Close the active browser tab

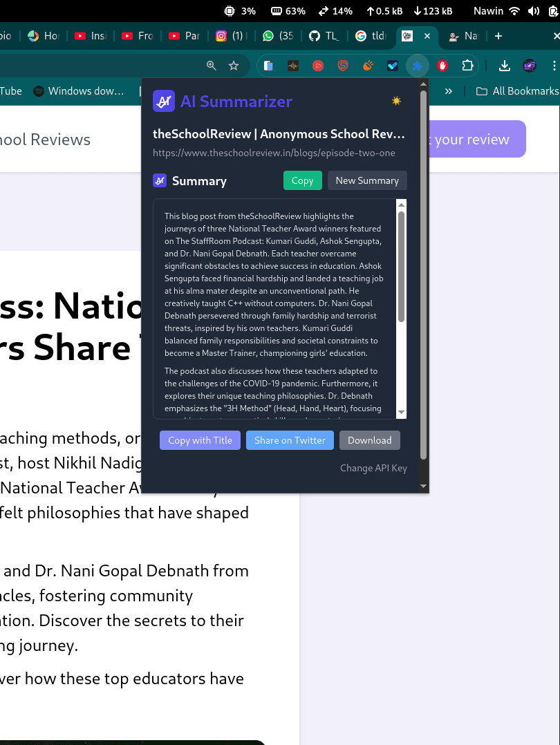coord(427,36)
